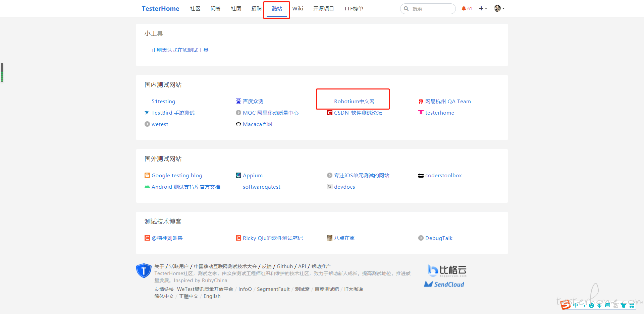Viewport: 644px width, 314px height.
Task: Open 正则表达式在线测试工具 link
Action: (180, 50)
